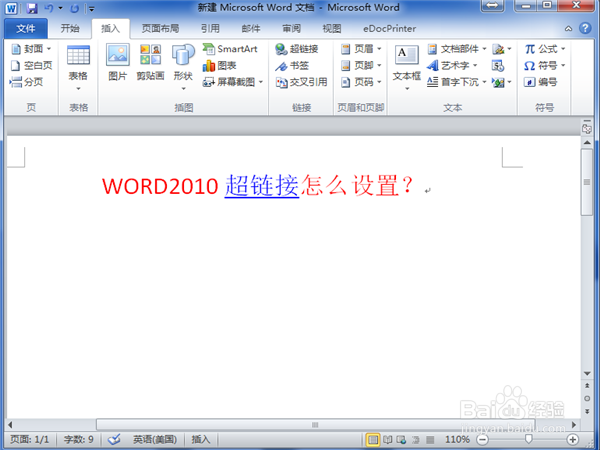Expand the 文档部件 dropdown arrow
This screenshot has width=600, height=450.
(x=484, y=49)
